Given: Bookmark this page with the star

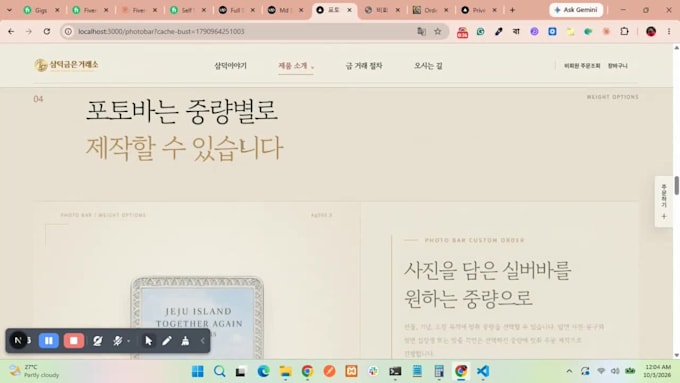Looking at the screenshot, I should [438, 31].
